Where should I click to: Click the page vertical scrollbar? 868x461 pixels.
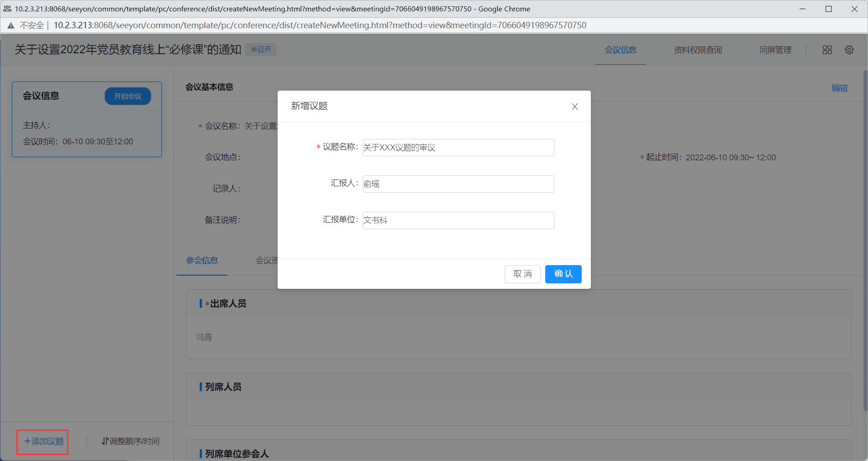pos(865,241)
